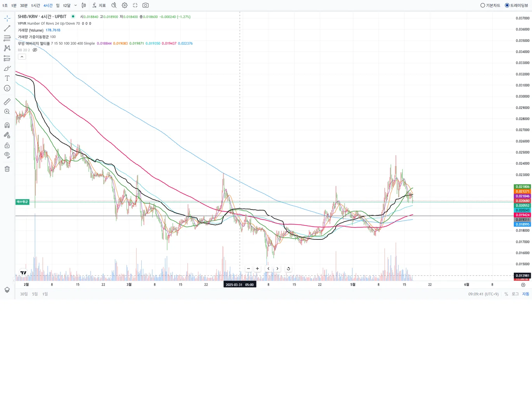The image size is (532, 419).
Task: Zoom in the chart with plus button
Action: pyautogui.click(x=257, y=268)
